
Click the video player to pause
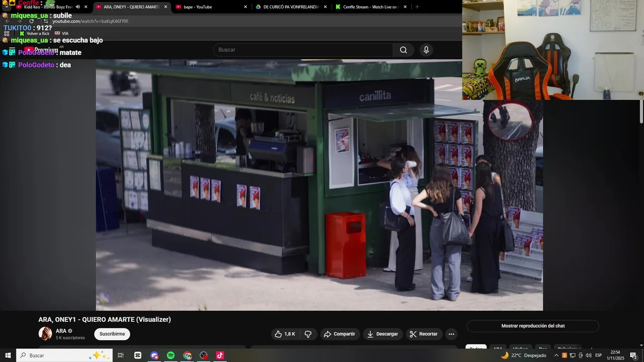coord(319,185)
